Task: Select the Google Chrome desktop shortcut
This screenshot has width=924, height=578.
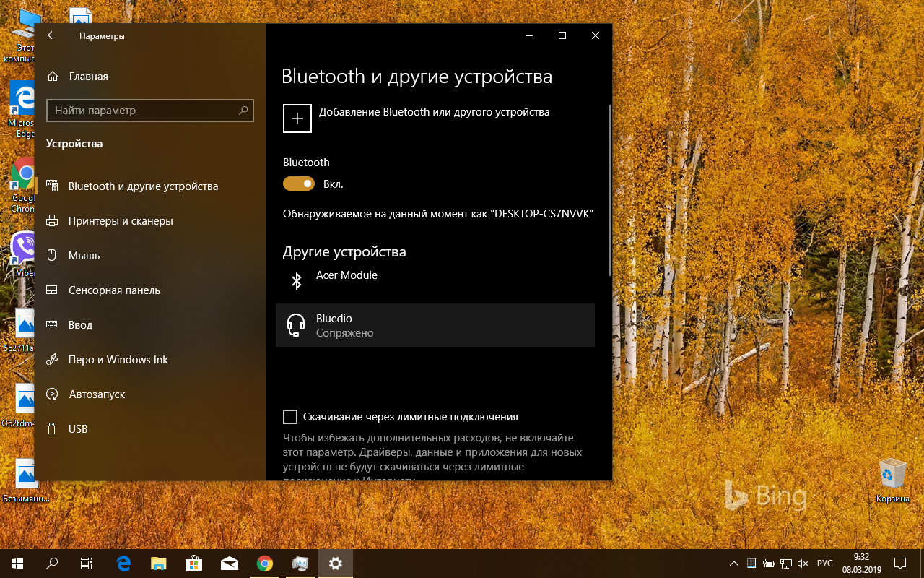Action: click(x=23, y=184)
